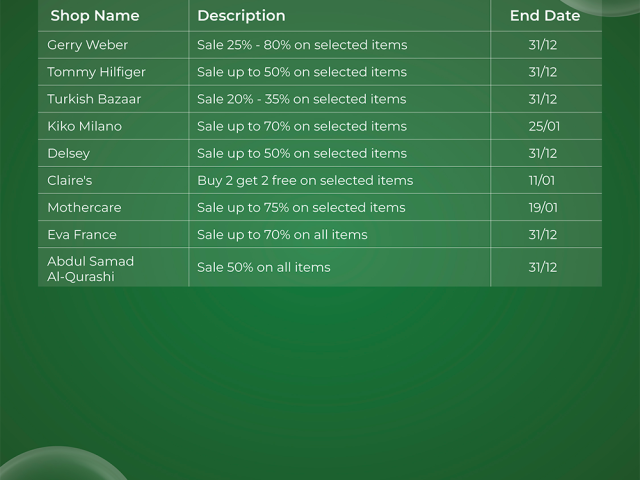The height and width of the screenshot is (480, 640).
Task: Click the Claire's shop name
Action: click(x=70, y=180)
